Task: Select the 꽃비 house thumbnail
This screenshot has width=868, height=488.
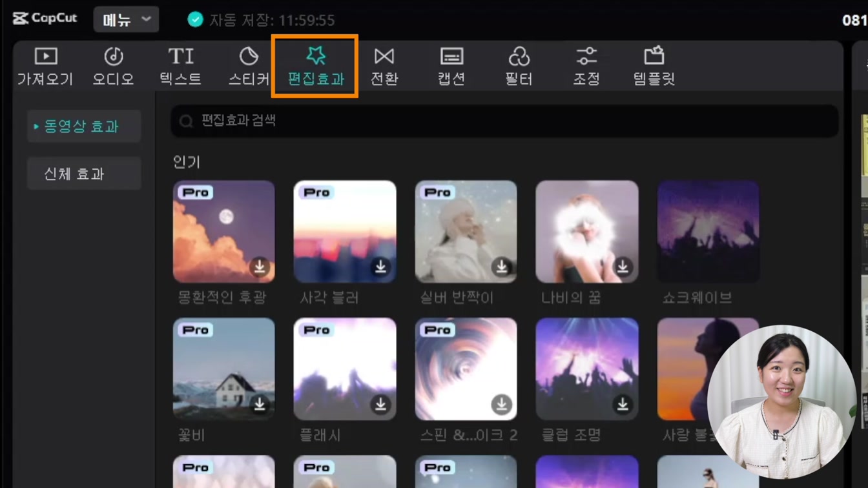Action: (x=223, y=369)
